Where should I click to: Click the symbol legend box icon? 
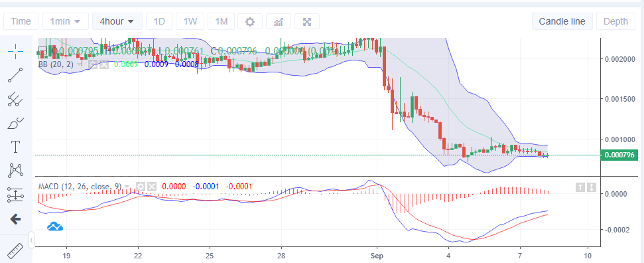42,51
